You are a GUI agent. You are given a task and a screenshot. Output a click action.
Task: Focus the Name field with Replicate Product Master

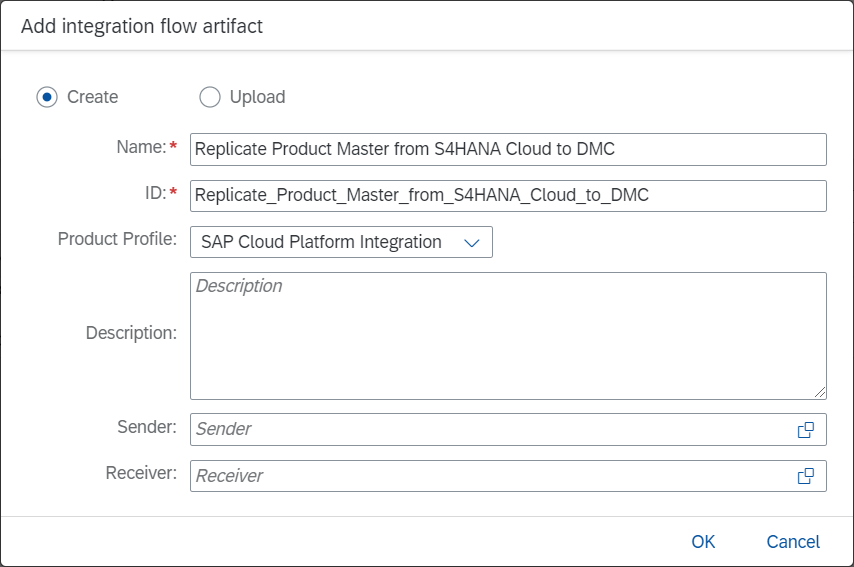(508, 149)
